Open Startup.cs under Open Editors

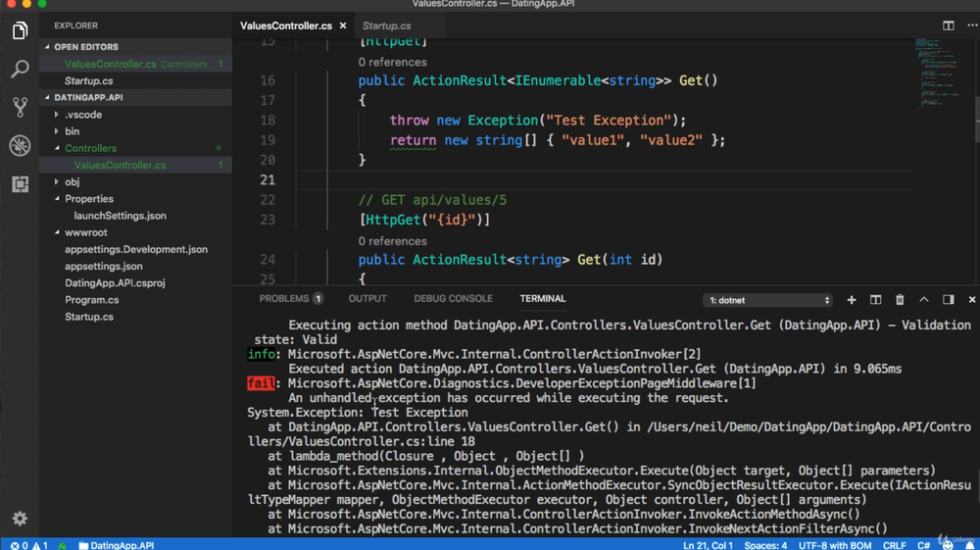[x=135, y=80]
